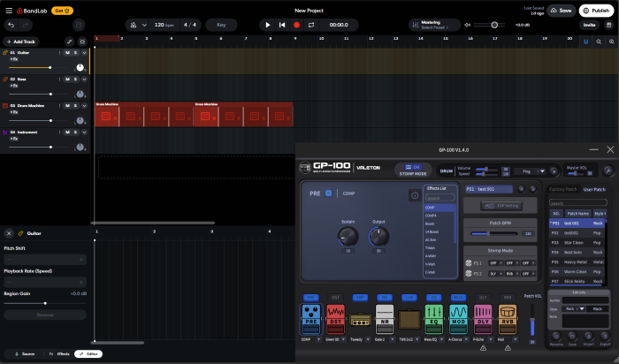
Task: Publish the project
Action: click(x=597, y=11)
